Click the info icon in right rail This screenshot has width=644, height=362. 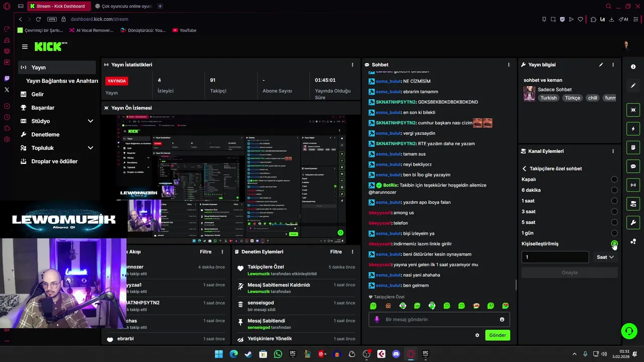coord(633,67)
